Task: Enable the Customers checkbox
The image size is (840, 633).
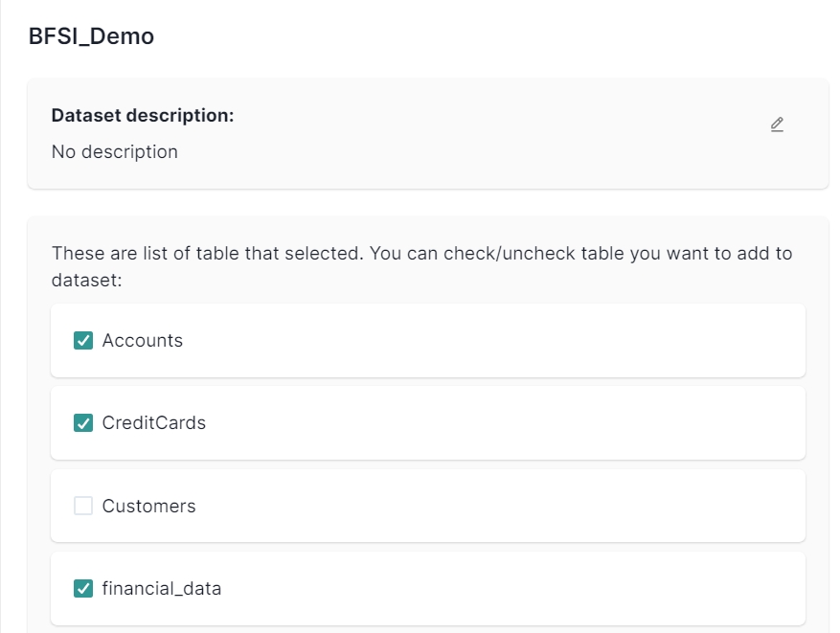Action: point(83,506)
